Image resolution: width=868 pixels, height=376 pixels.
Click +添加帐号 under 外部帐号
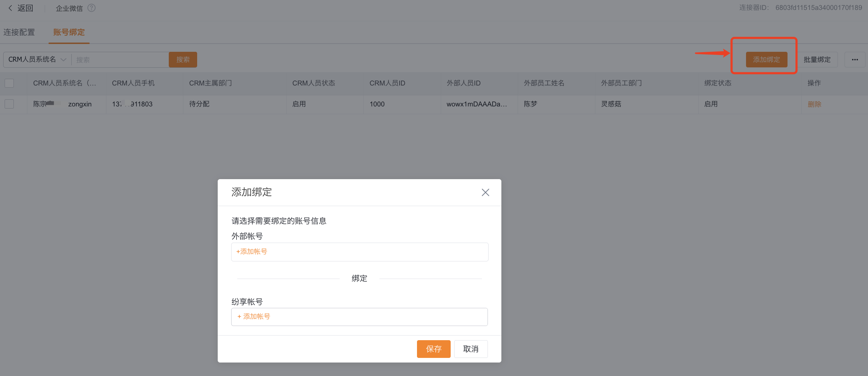252,251
